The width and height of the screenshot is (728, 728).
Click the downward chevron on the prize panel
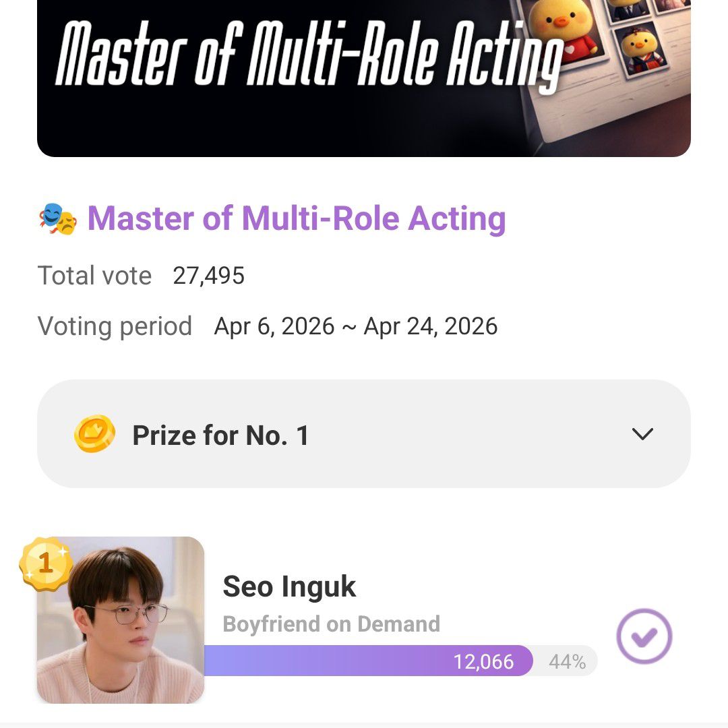pos(644,434)
